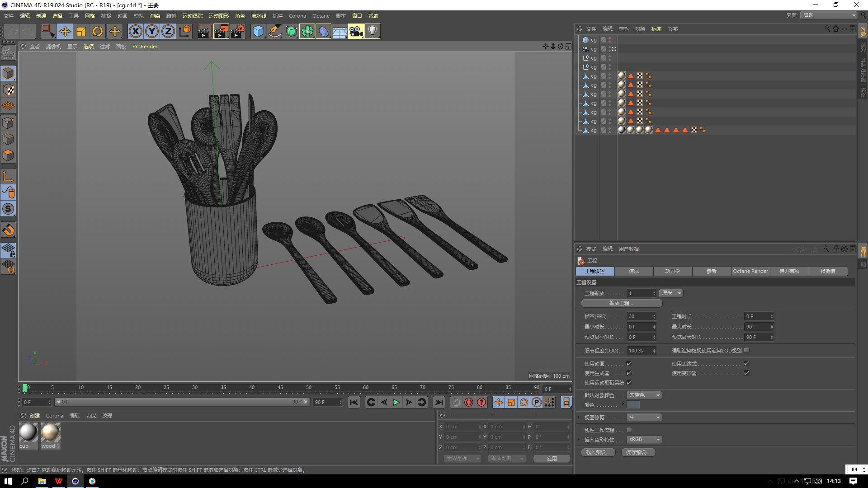This screenshot has height=488, width=868.
Task: Open the Floor environment icon
Action: (x=340, y=32)
